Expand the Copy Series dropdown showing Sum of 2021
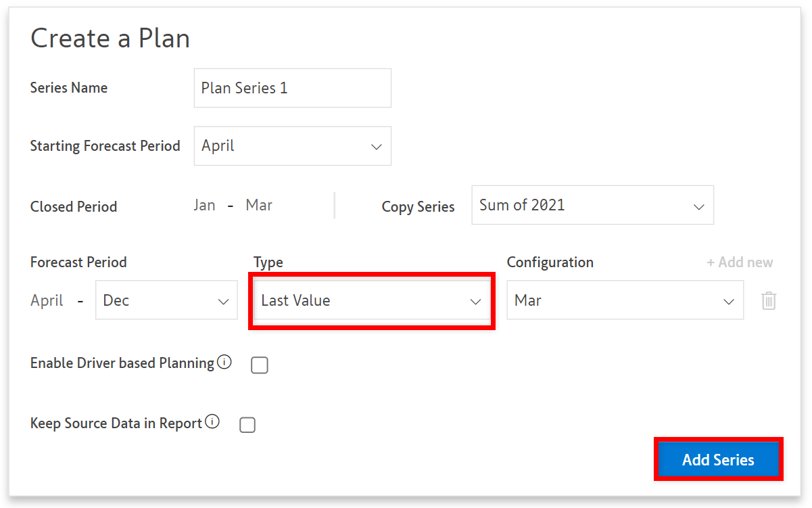 pyautogui.click(x=592, y=205)
